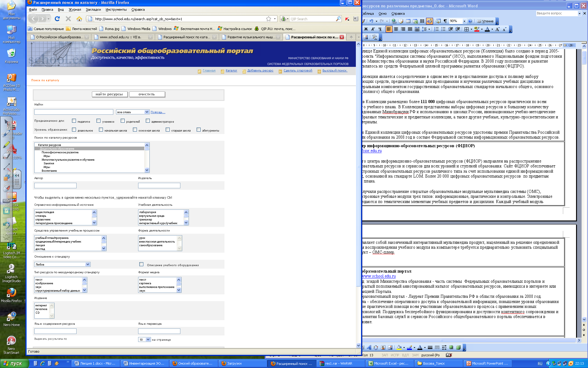
Task: Open Firefox 'Инструменты' menu
Action: [116, 10]
